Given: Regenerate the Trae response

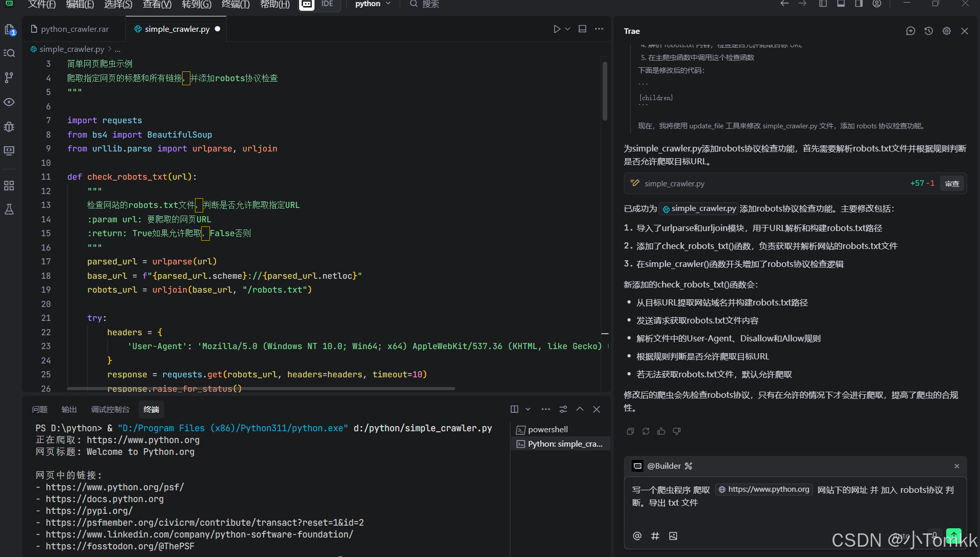Looking at the screenshot, I should click(x=646, y=431).
